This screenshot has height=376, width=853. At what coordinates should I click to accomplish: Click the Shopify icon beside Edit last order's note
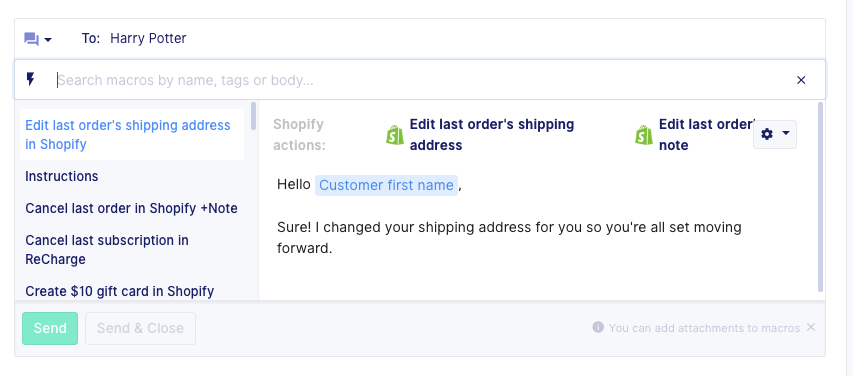point(644,134)
